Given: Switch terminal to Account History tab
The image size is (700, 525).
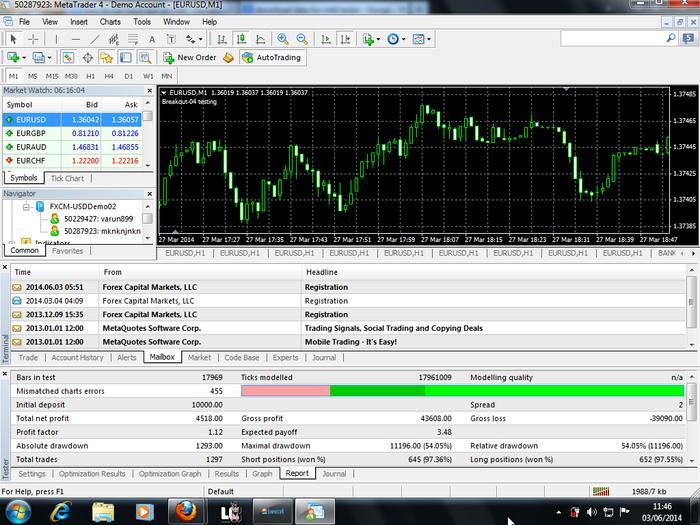Looking at the screenshot, I should 77,358.
